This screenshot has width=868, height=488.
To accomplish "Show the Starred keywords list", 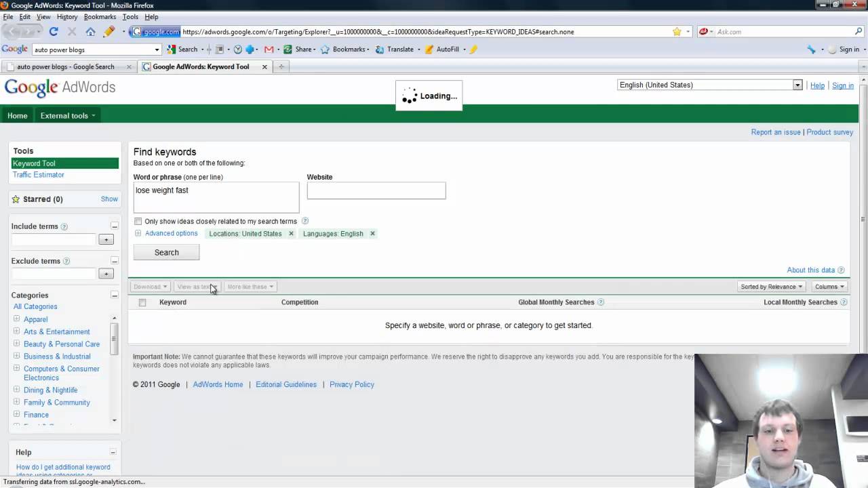I will tap(109, 199).
